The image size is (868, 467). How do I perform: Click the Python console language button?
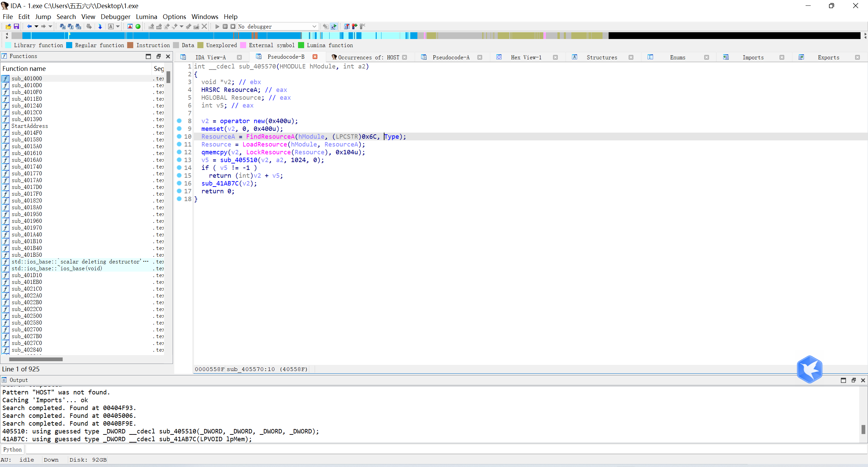tap(13, 449)
